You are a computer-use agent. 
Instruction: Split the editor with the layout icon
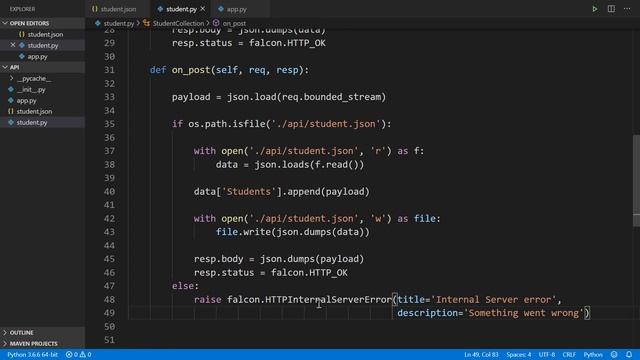611,9
